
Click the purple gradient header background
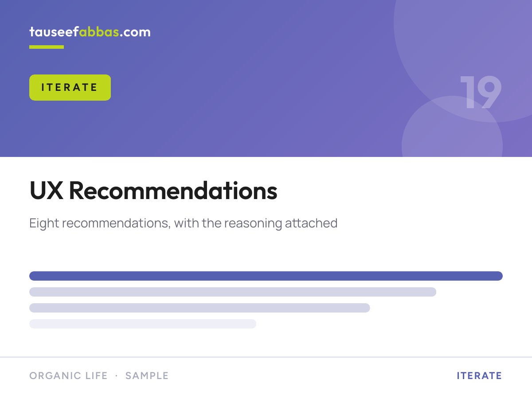point(222,124)
